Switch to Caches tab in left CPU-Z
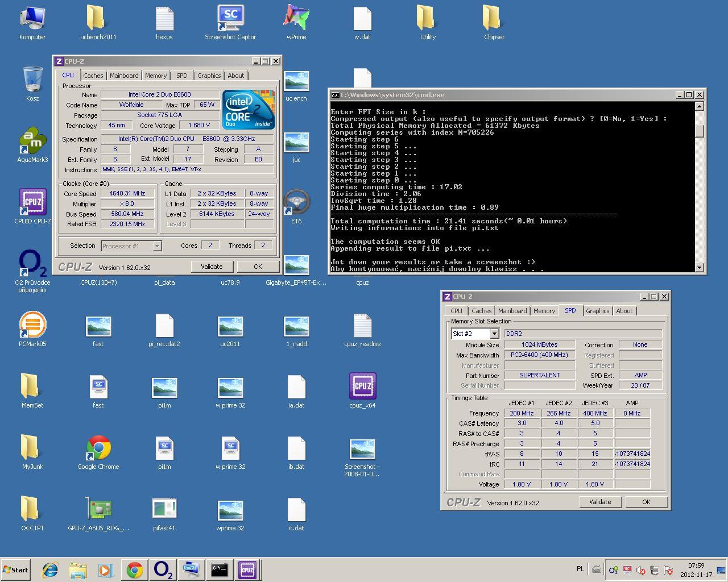Viewport: 728px width, 582px height. 93,76
